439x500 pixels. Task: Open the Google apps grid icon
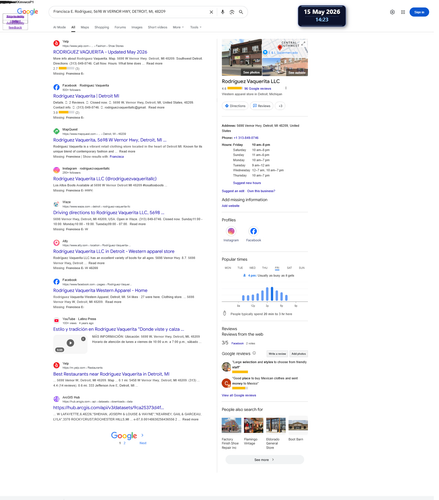pos(403,12)
